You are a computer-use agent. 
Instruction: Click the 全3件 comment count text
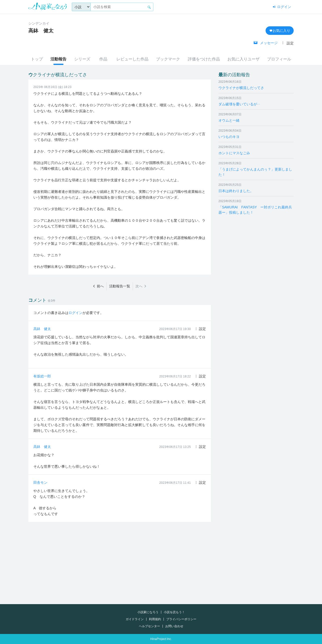point(51,301)
